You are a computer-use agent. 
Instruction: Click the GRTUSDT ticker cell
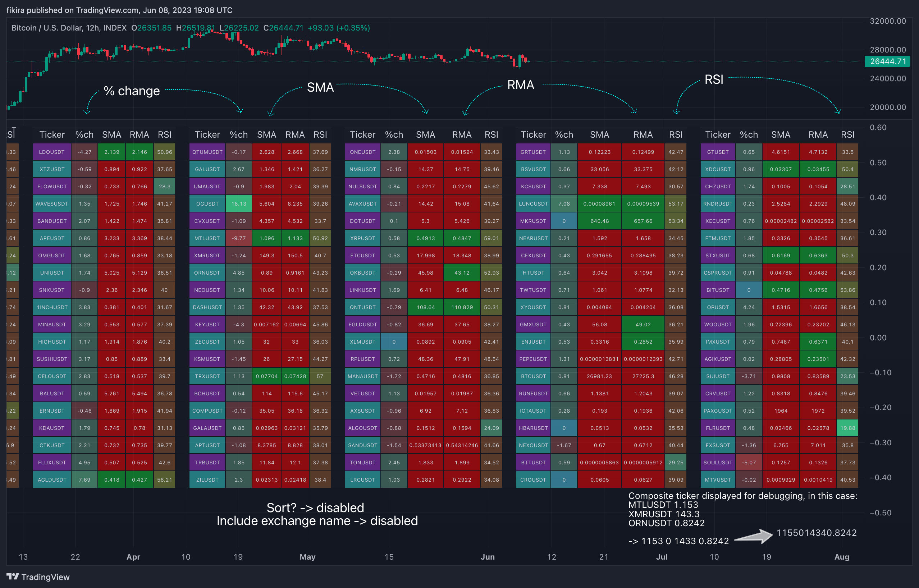point(533,152)
